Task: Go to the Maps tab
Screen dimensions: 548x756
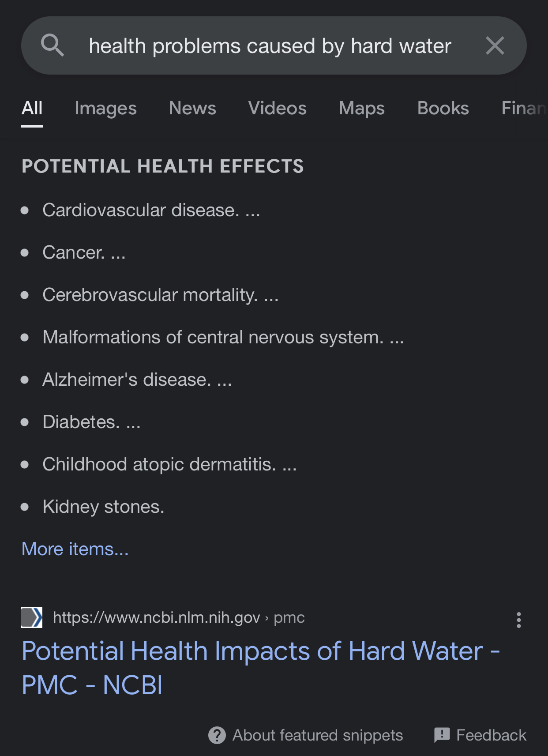Action: pos(362,108)
